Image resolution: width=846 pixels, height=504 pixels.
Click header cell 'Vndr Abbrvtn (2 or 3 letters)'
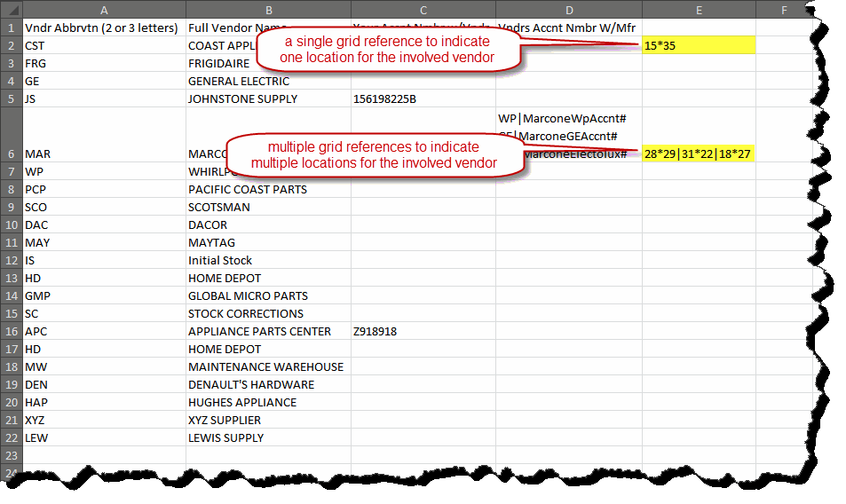pyautogui.click(x=104, y=28)
